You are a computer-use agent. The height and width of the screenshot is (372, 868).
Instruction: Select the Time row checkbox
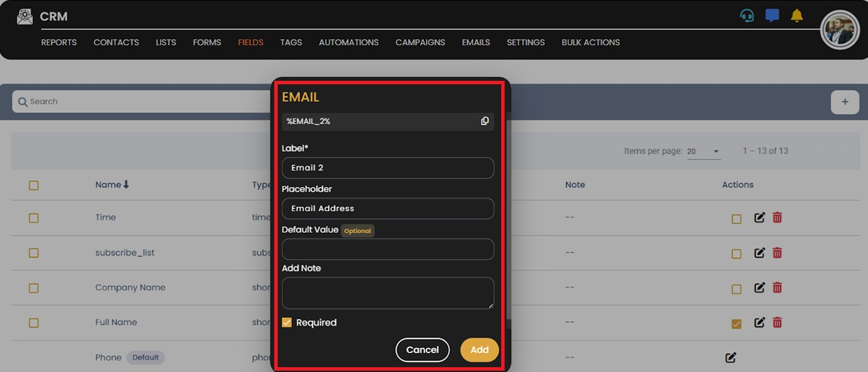[x=34, y=218]
